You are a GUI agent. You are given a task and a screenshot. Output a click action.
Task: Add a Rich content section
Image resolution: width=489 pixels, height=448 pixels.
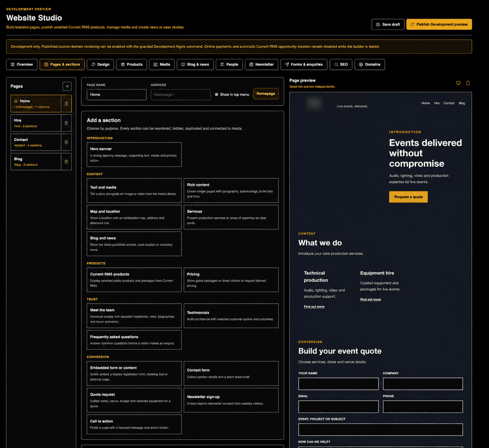point(231,190)
